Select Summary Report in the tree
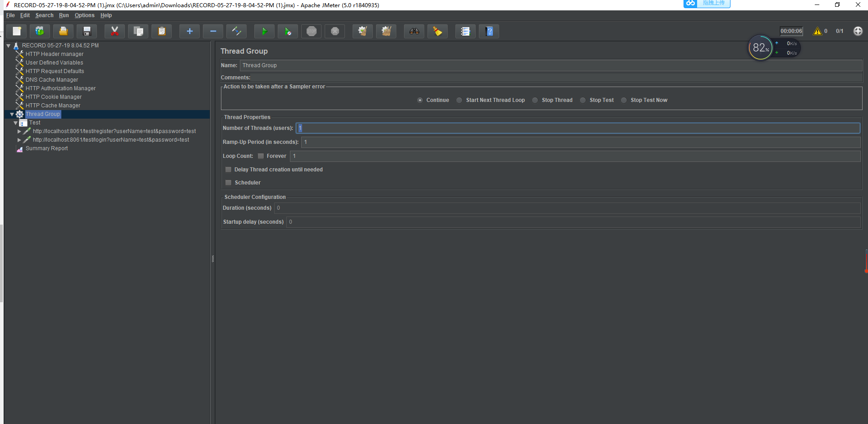The image size is (868, 424). click(46, 148)
